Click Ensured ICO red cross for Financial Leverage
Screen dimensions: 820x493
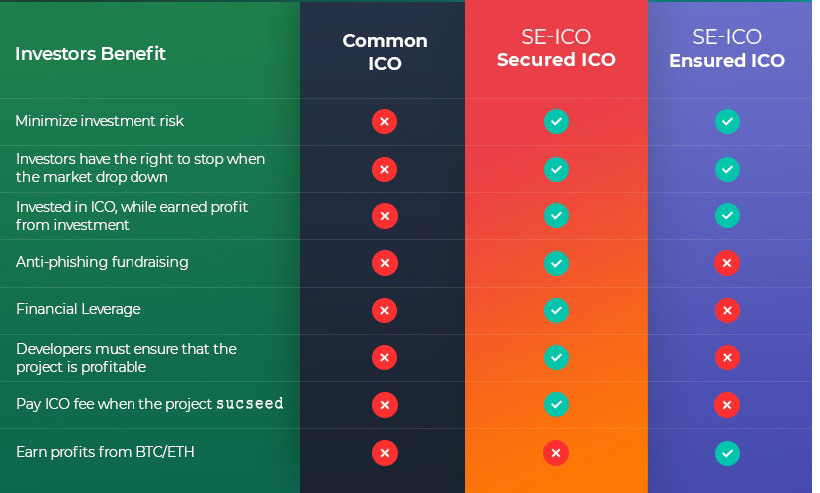point(727,310)
